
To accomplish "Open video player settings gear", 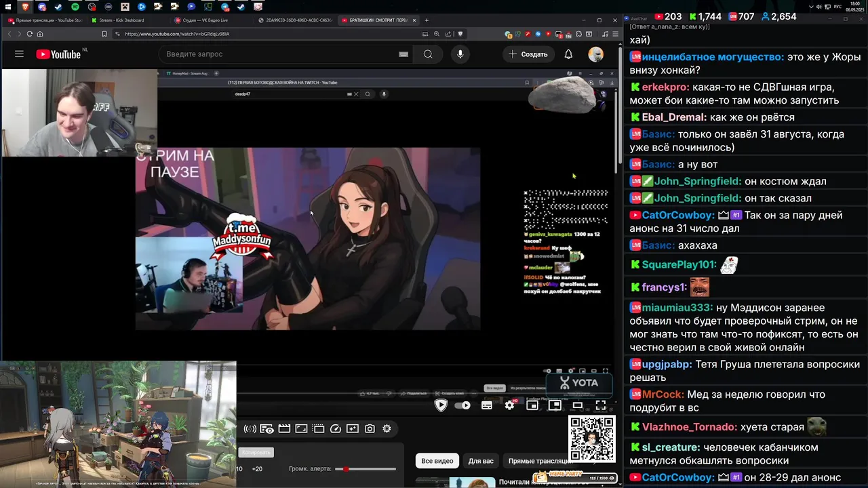I will [510, 405].
